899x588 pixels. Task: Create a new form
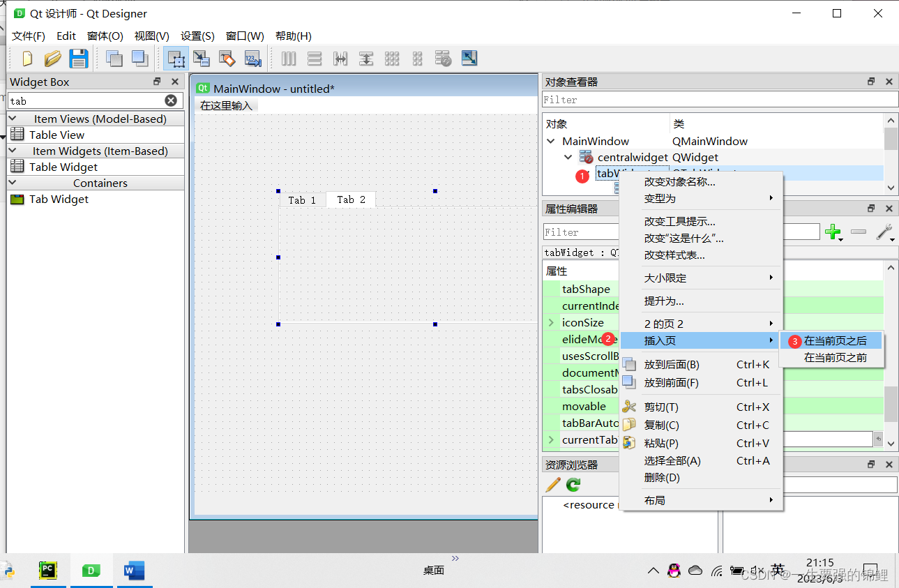pyautogui.click(x=27, y=59)
